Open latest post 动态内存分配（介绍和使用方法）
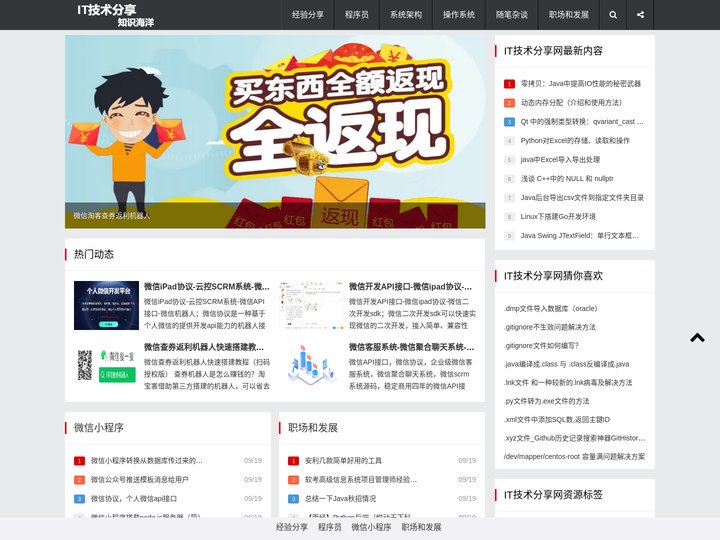Viewport: 720px width, 540px height. point(571,102)
